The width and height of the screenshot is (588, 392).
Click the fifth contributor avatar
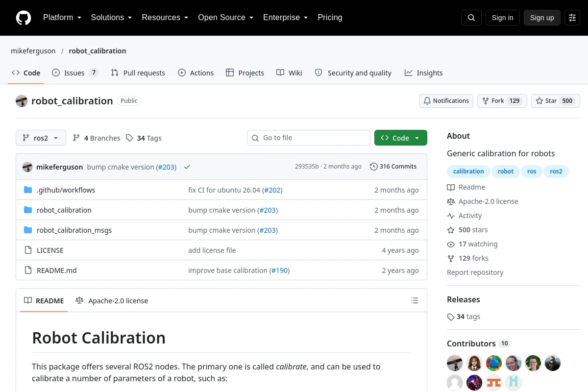click(533, 363)
